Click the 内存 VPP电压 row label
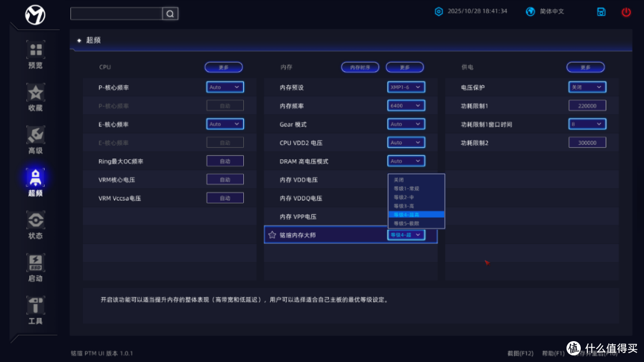 tap(298, 217)
